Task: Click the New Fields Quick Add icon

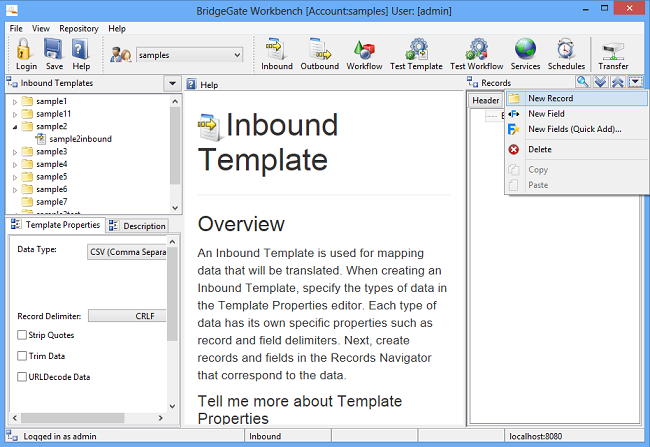Action: pos(514,129)
